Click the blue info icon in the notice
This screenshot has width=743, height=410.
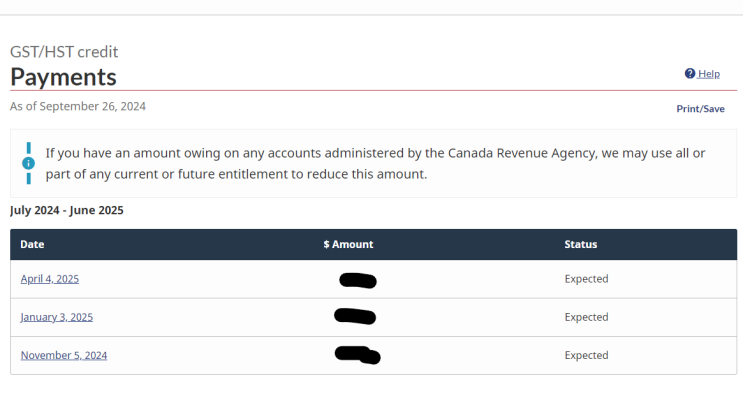(28, 163)
